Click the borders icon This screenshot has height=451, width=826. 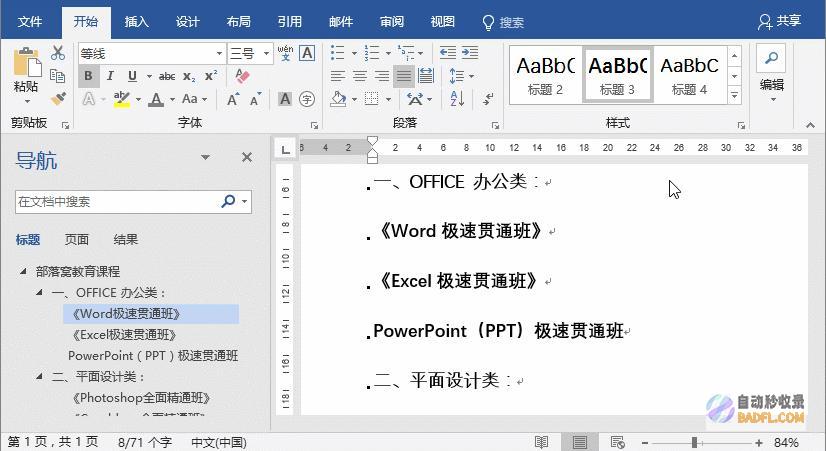pyautogui.click(x=372, y=99)
